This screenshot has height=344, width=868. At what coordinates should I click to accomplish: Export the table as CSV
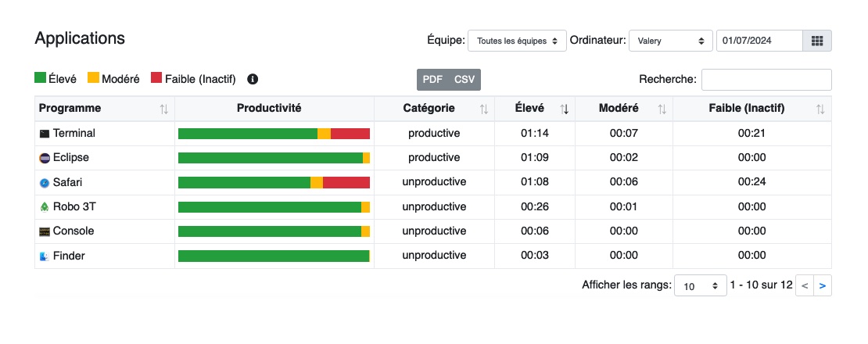point(464,80)
